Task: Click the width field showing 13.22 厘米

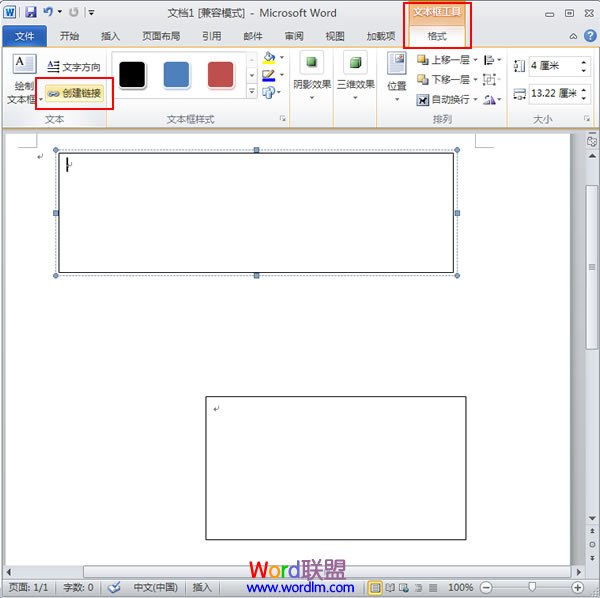Action: pyautogui.click(x=554, y=93)
